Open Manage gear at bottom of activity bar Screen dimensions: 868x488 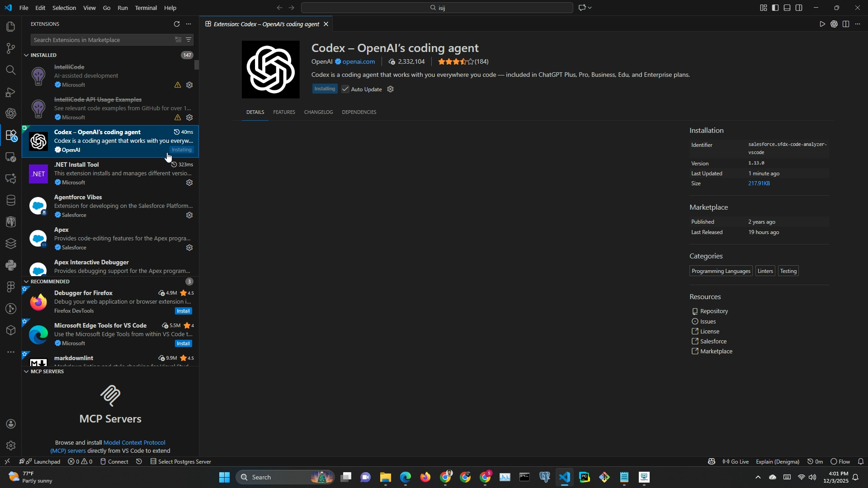coord(10,446)
